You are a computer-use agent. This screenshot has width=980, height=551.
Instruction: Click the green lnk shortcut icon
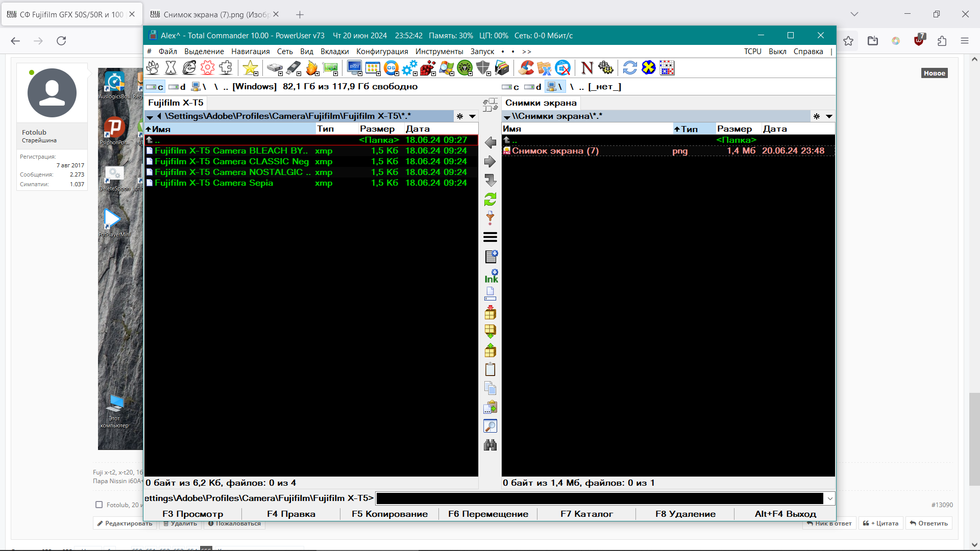491,276
